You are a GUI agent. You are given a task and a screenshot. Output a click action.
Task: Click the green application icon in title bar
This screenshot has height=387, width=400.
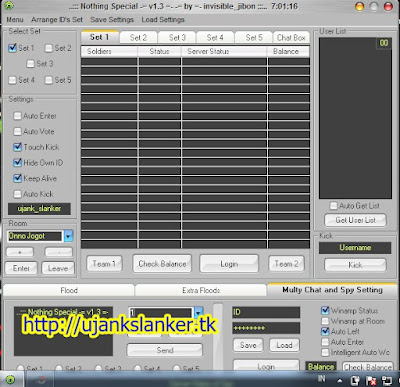[9, 6]
